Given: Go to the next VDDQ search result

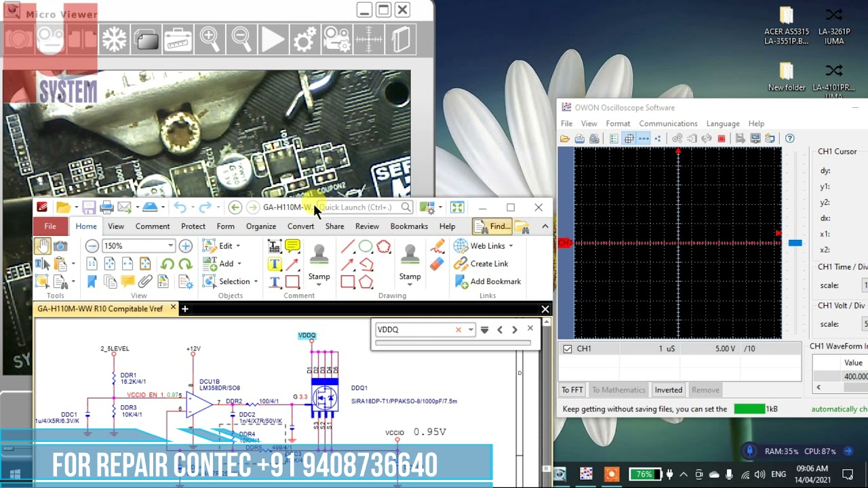Looking at the screenshot, I should [515, 329].
